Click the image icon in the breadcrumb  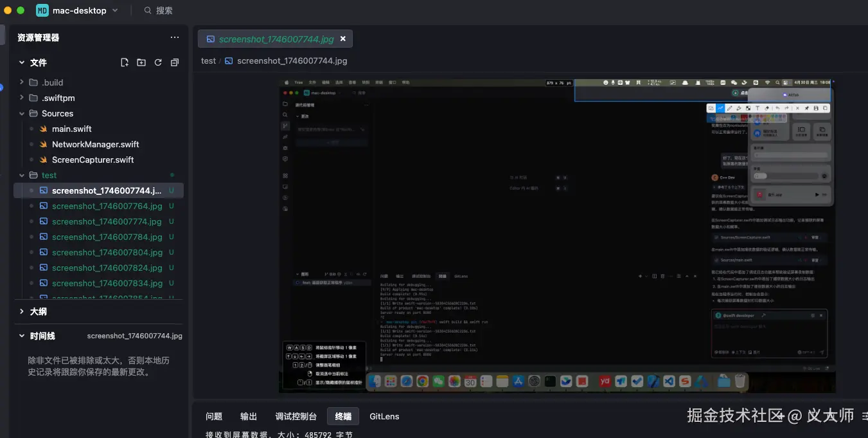(229, 60)
